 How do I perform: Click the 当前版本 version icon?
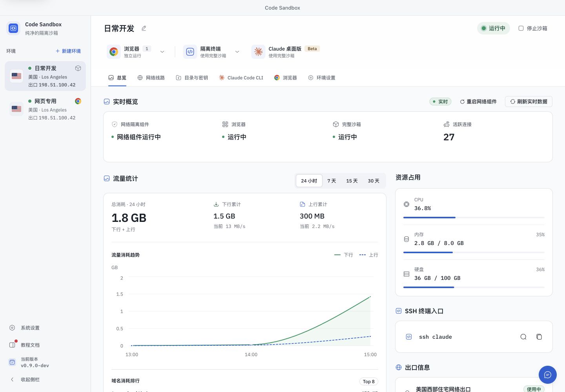pos(12,362)
